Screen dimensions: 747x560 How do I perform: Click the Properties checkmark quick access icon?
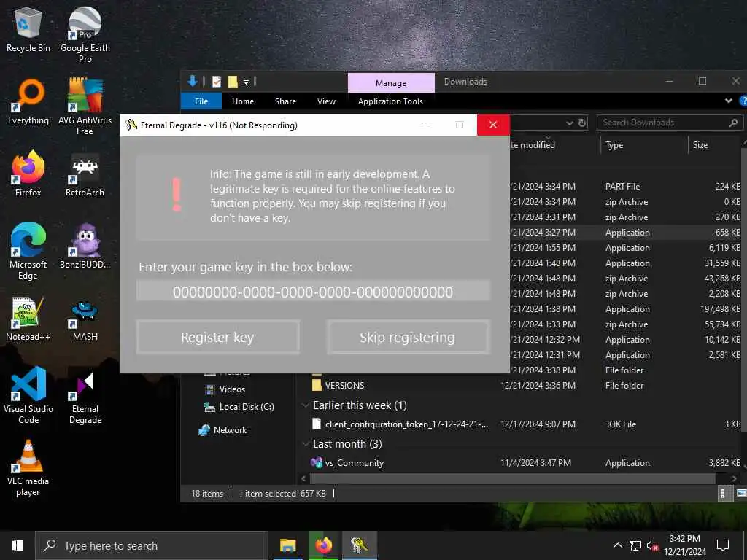click(x=216, y=82)
